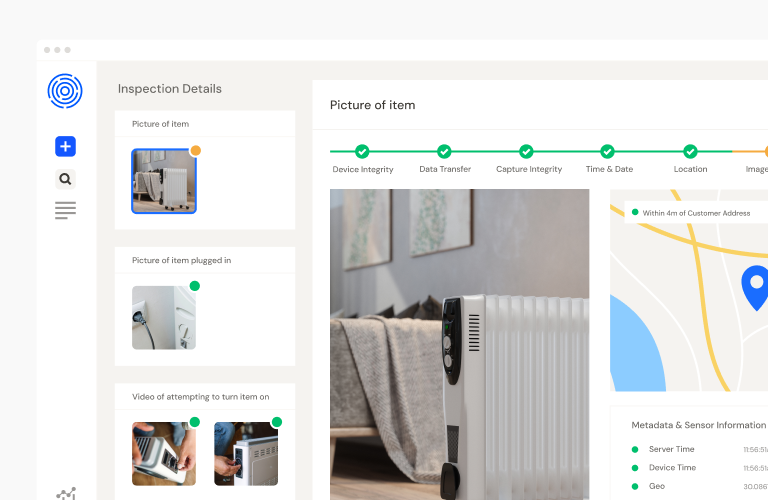The height and width of the screenshot is (500, 768).
Task: Open second video thumbnail of turning item on
Action: tap(246, 454)
